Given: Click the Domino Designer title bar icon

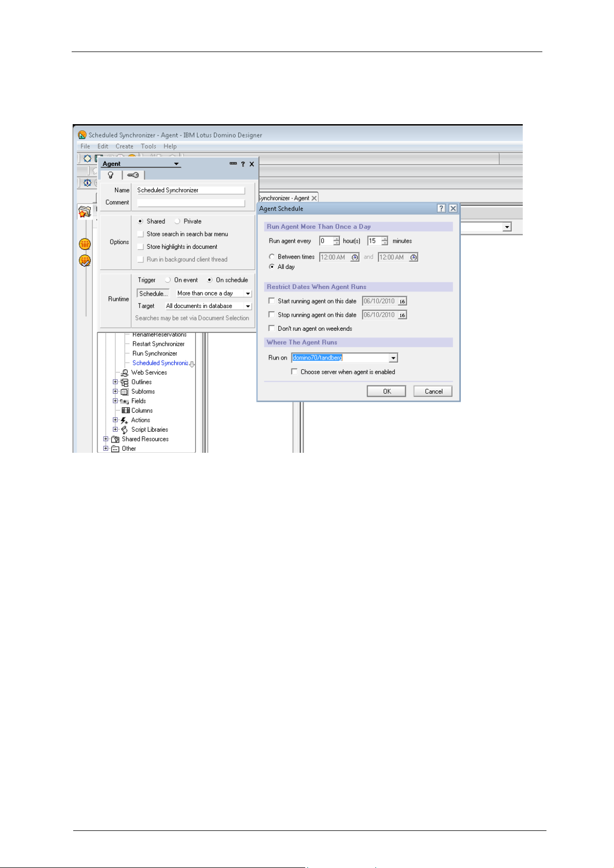Looking at the screenshot, I should click(82, 135).
